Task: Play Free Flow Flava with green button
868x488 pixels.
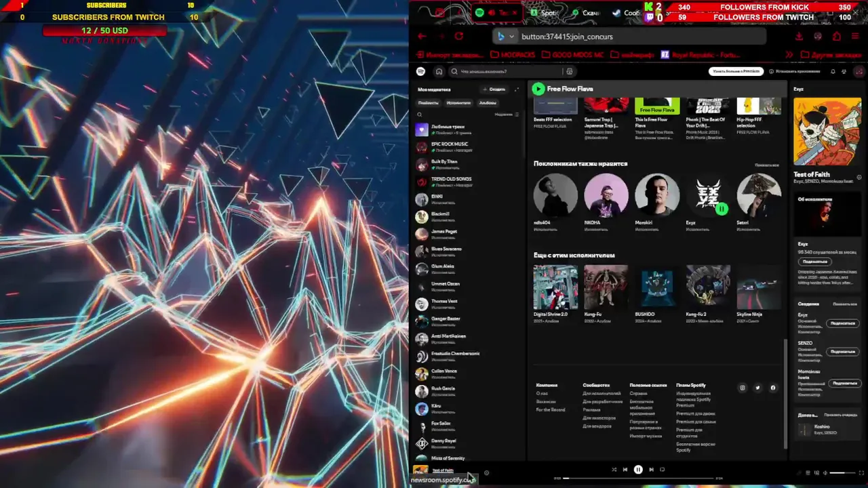Action: pyautogui.click(x=538, y=89)
